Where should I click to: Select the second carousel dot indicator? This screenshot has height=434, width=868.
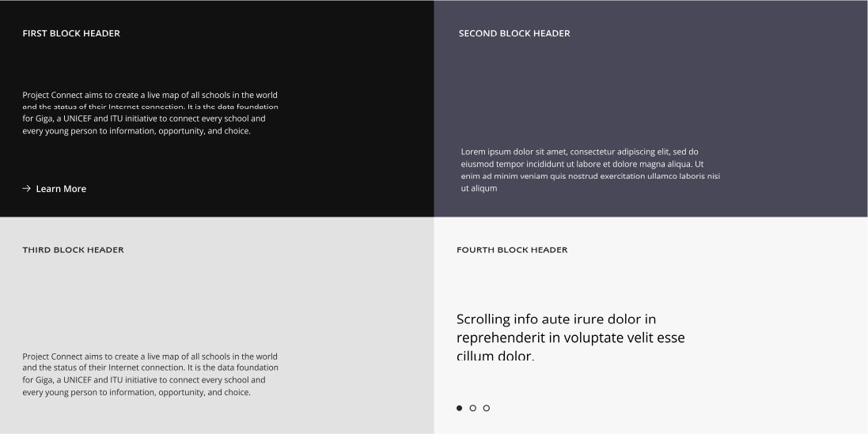[x=472, y=408]
